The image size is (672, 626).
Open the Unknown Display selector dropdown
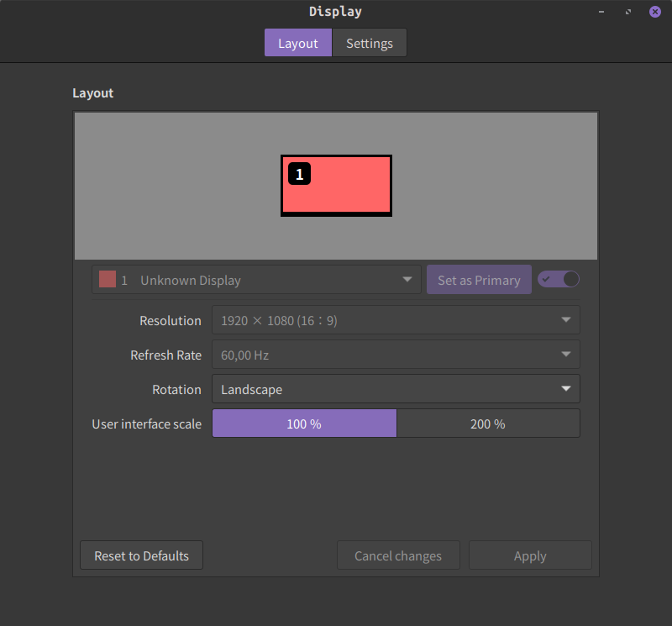pos(256,280)
